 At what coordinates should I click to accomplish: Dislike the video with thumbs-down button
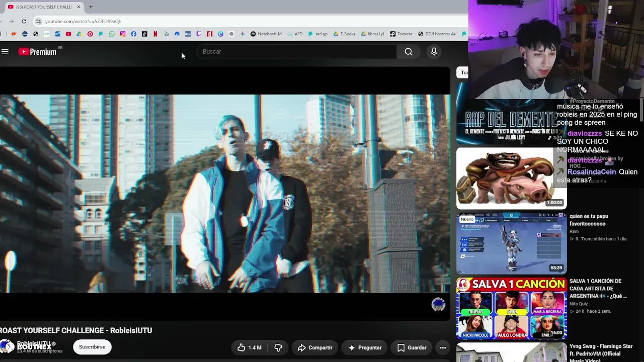click(x=278, y=347)
